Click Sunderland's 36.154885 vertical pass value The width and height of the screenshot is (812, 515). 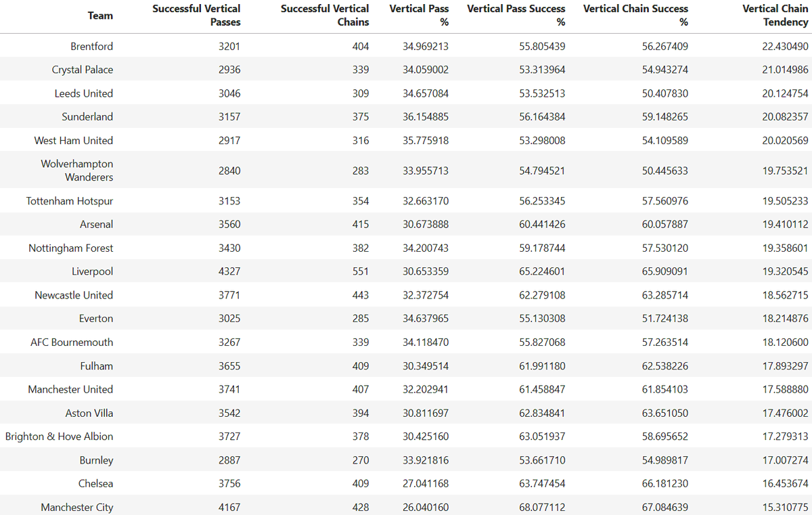(x=426, y=117)
